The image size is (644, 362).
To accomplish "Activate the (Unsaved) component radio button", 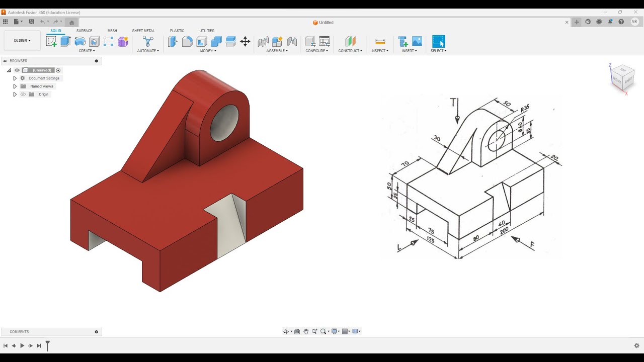I will point(58,70).
